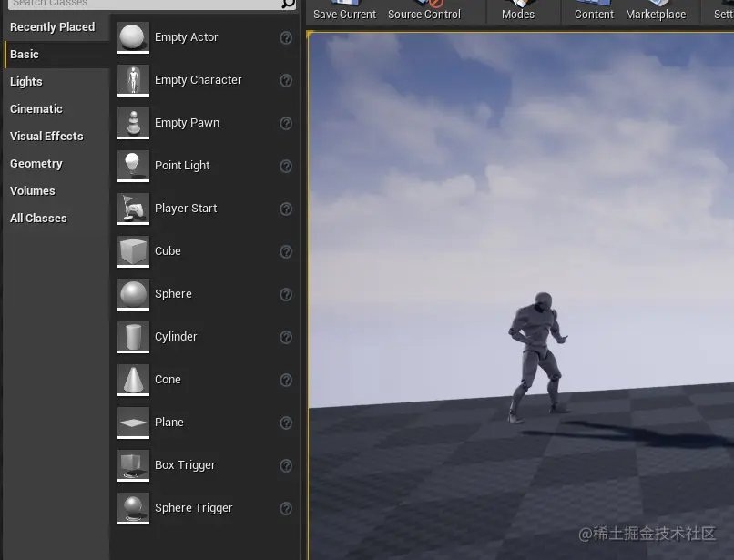Click Cone label text
The width and height of the screenshot is (734, 560).
tap(168, 380)
